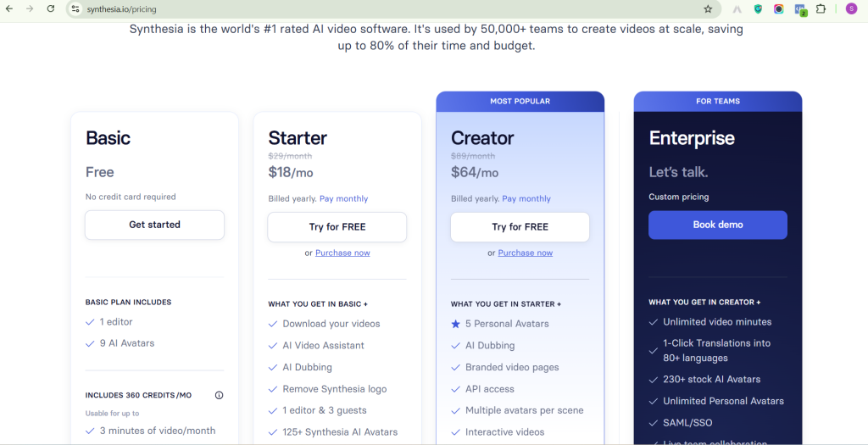This screenshot has height=445, width=868.
Task: Click the extension icon with the green badge
Action: click(x=799, y=9)
